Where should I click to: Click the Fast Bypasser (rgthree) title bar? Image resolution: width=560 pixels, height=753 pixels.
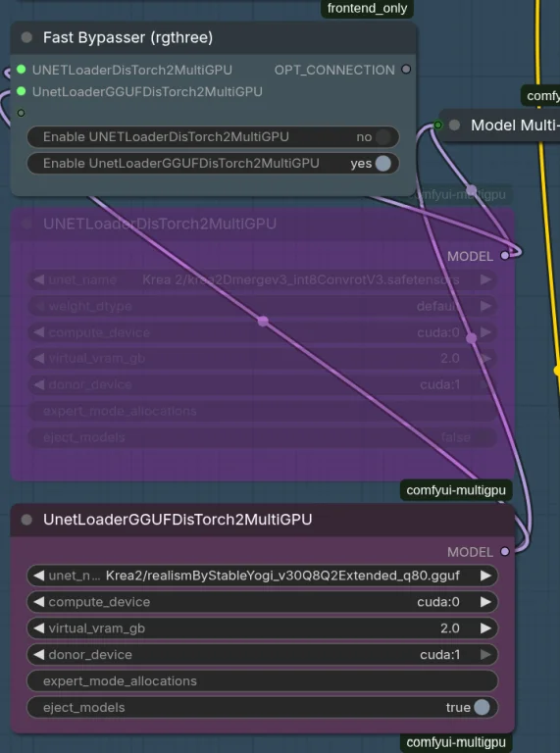coord(213,38)
